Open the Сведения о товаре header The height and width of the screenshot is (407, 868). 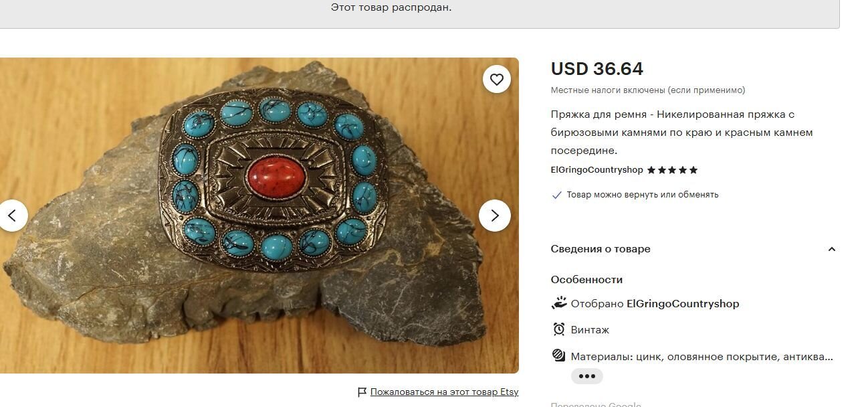click(x=601, y=249)
